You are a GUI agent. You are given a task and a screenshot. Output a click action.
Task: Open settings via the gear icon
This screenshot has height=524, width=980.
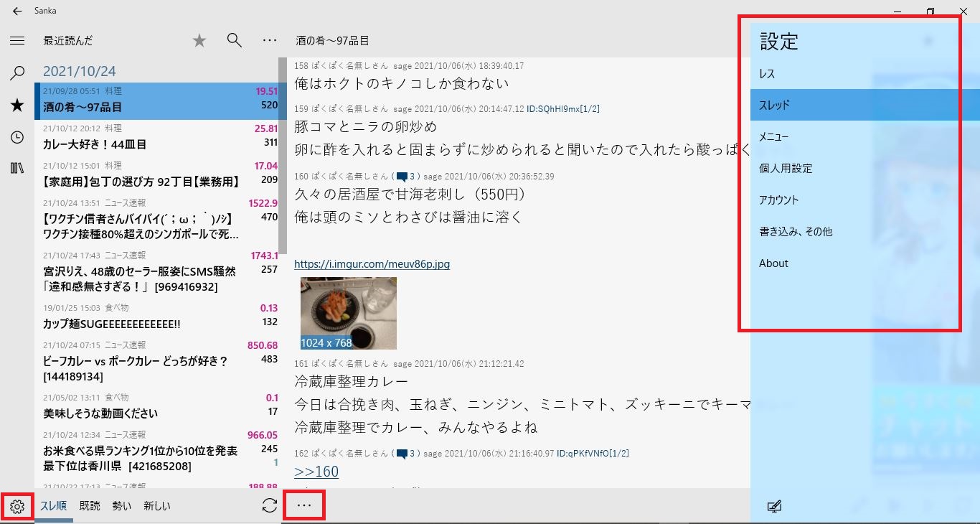[17, 507]
